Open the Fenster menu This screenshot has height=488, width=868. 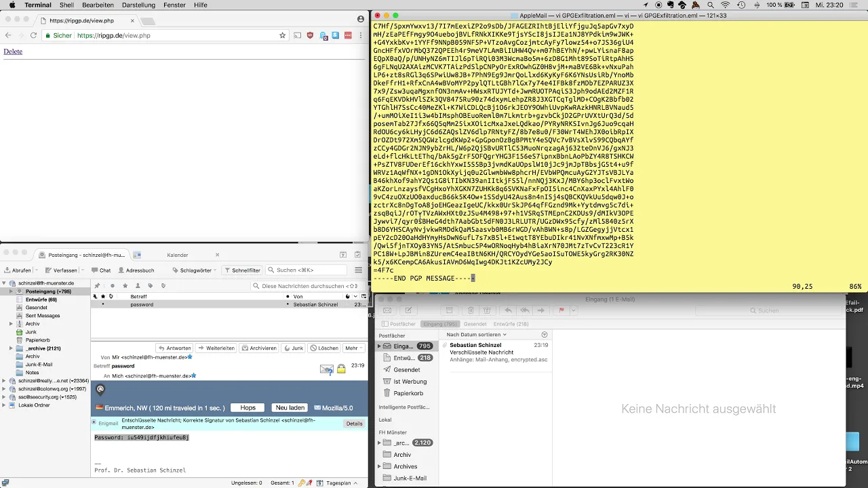tap(175, 5)
